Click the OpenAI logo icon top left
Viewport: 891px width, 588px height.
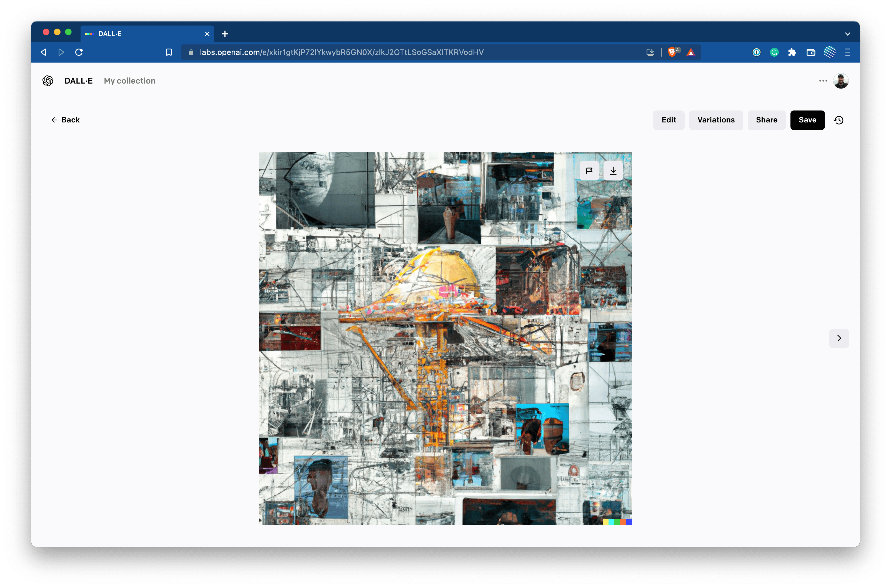[x=47, y=80]
